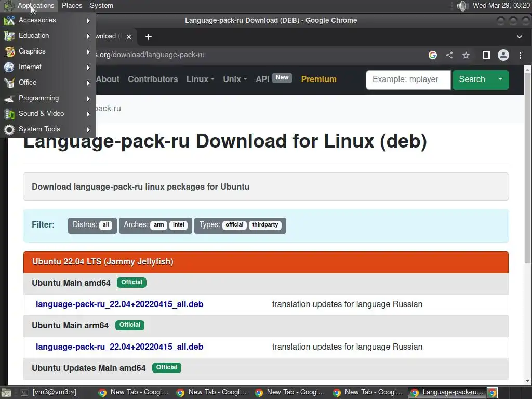Toggle the 'arm' architecture filter

coord(158,225)
